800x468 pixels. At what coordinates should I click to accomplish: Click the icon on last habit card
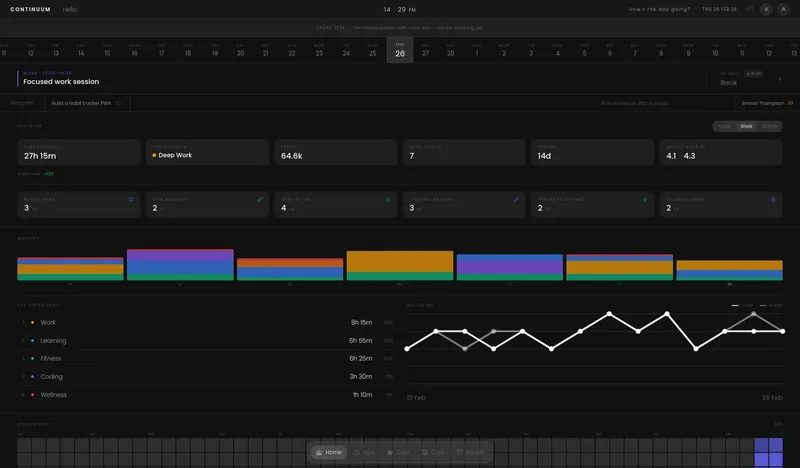pyautogui.click(x=773, y=199)
